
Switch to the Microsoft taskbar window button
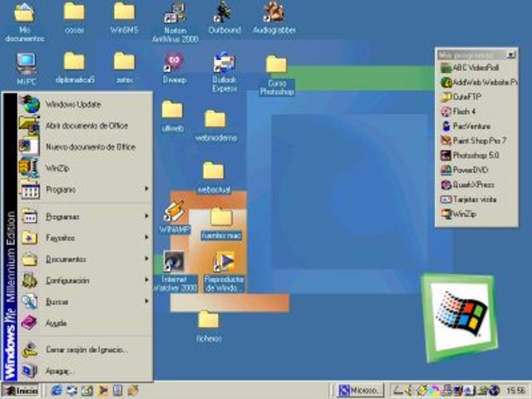[x=360, y=391]
